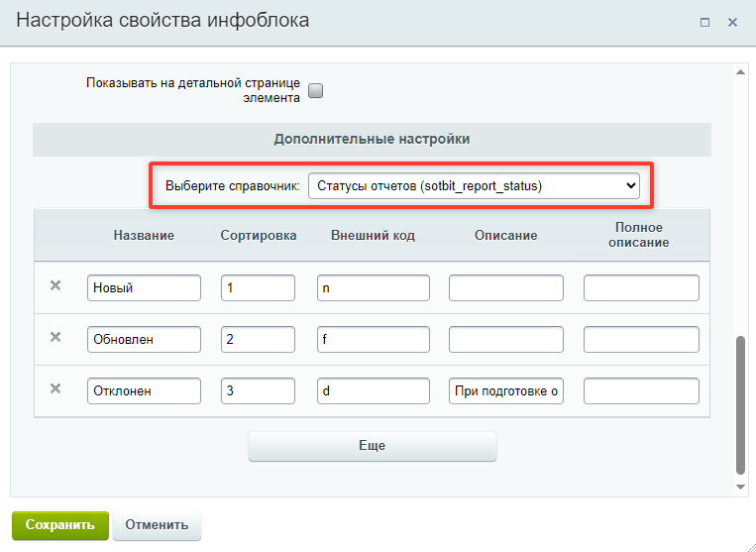Click the Описание column header
This screenshot has height=552, width=756.
click(x=505, y=235)
